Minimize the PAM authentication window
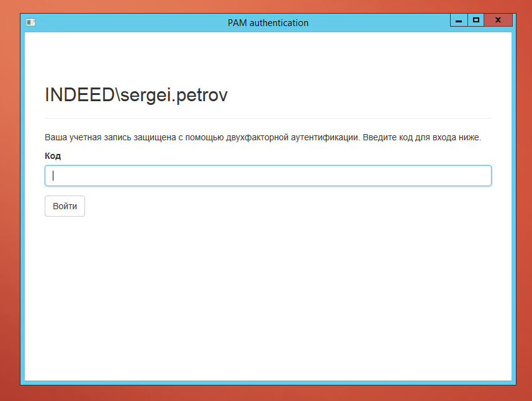532x401 pixels. point(459,20)
